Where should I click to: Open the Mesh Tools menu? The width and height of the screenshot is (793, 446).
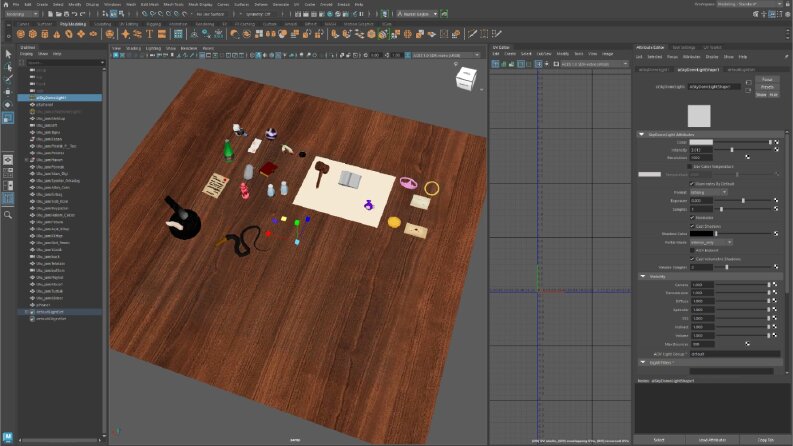(x=173, y=5)
